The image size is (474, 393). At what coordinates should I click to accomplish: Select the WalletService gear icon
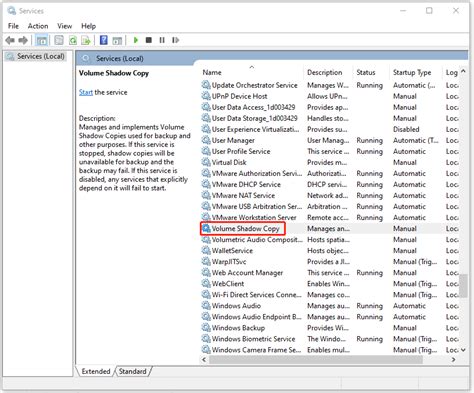coord(206,250)
